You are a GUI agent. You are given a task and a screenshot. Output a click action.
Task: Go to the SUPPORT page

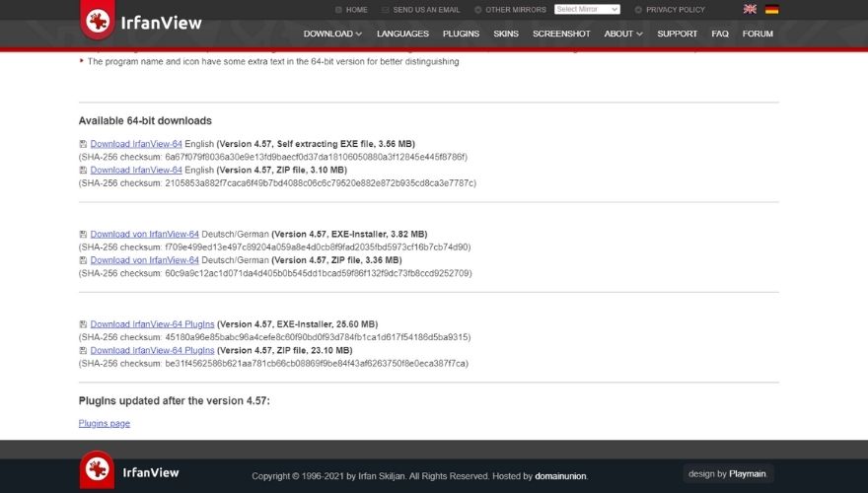tap(677, 34)
